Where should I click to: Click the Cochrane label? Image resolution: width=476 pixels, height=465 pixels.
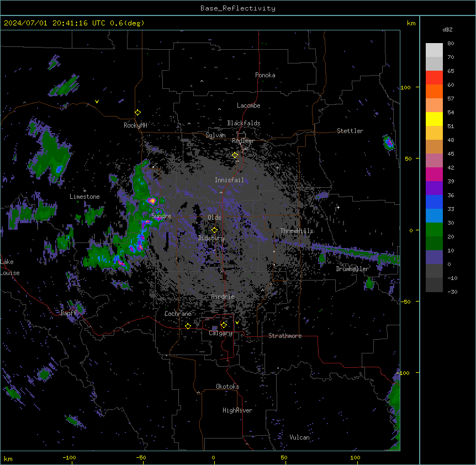tap(178, 314)
